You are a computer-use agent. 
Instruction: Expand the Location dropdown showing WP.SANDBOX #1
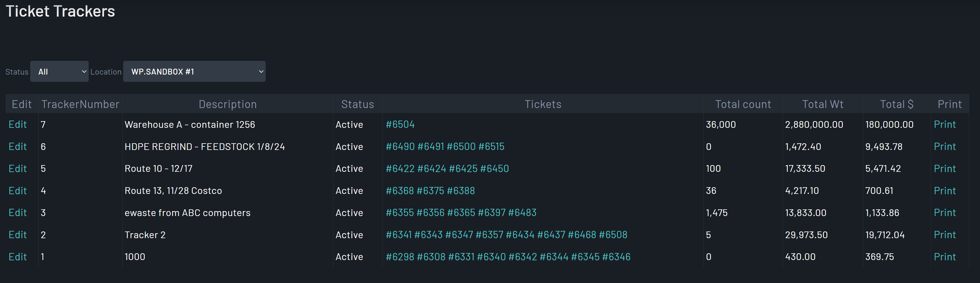point(194,72)
